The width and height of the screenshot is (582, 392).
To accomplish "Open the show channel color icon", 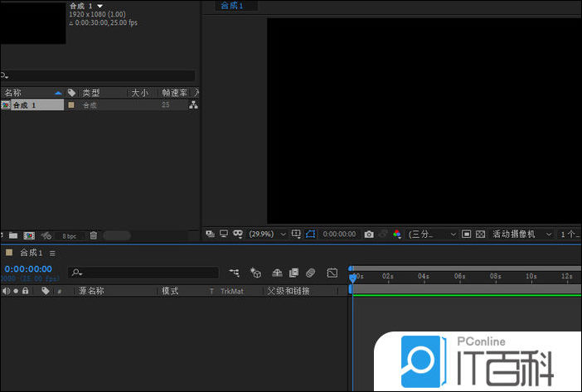I will pyautogui.click(x=396, y=235).
